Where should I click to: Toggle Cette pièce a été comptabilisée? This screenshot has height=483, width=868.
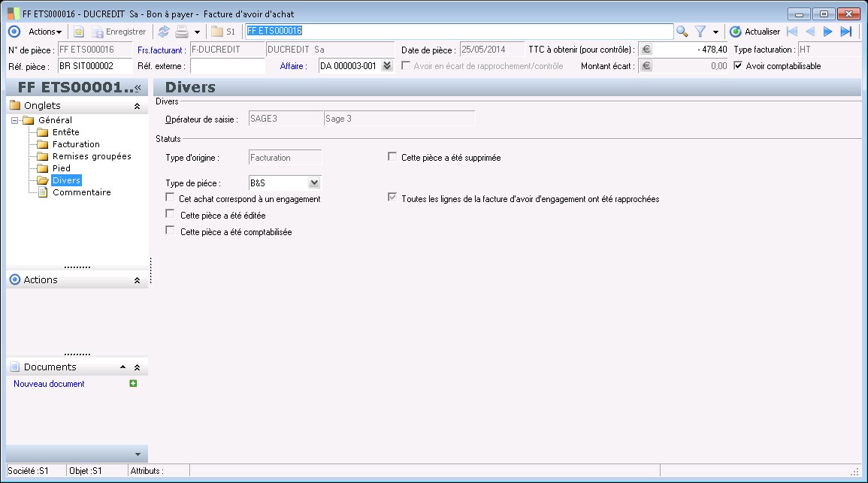(x=170, y=230)
